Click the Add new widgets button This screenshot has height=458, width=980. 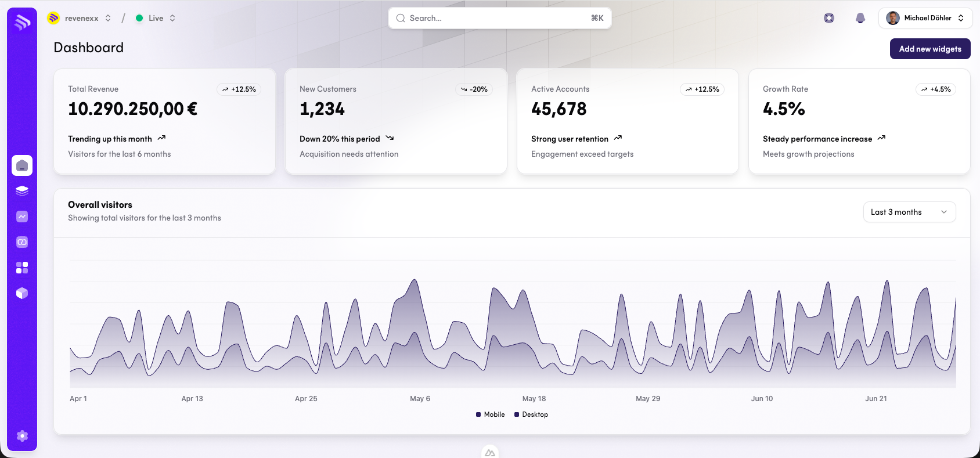[x=930, y=49]
